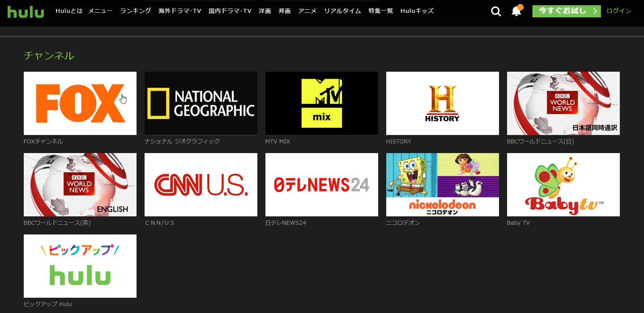Image resolution: width=644 pixels, height=313 pixels.
Task: Open the ピックアップ hulu thumbnail
Action: click(80, 266)
